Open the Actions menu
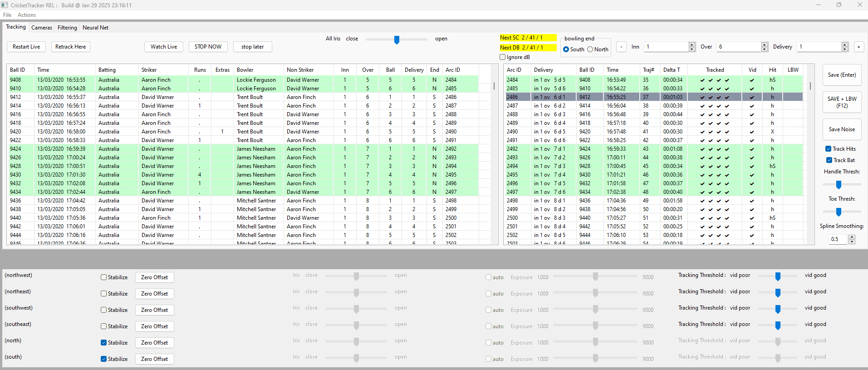The image size is (868, 370). [x=27, y=15]
